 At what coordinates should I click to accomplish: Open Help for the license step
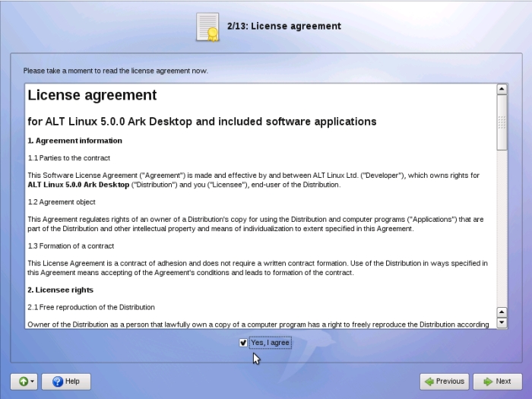66,382
